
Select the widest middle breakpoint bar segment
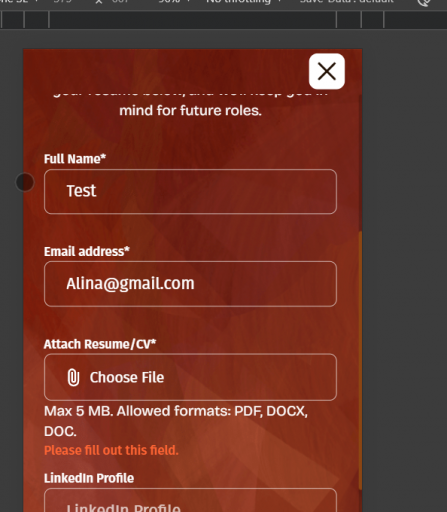193,20
